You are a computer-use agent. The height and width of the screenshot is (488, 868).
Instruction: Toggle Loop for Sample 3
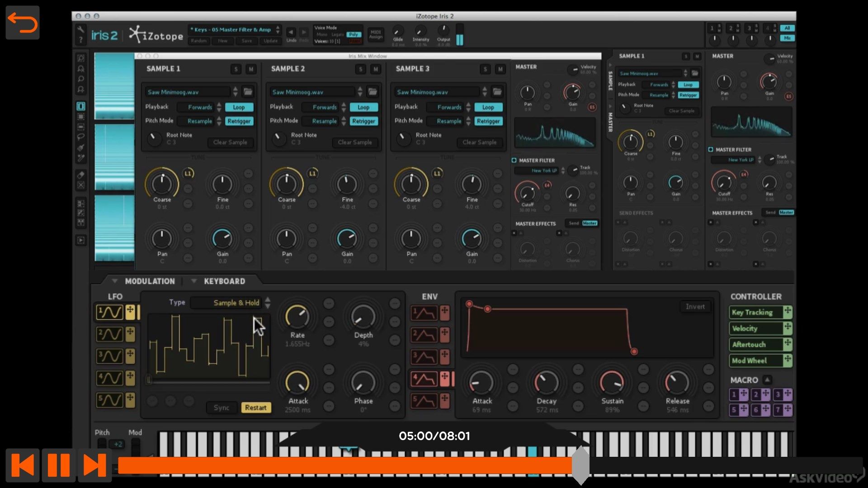(x=488, y=107)
